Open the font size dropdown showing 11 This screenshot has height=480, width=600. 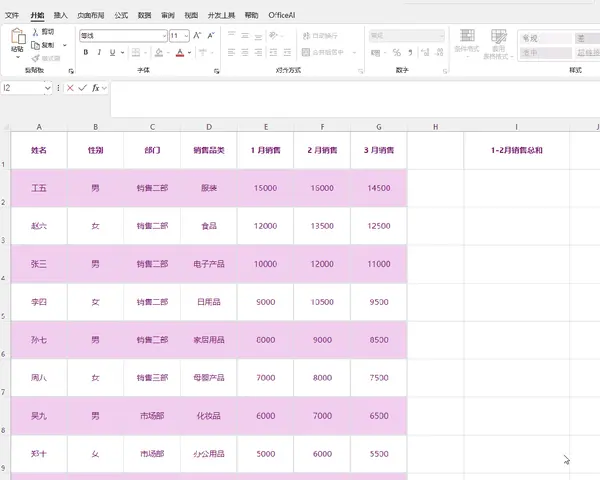coord(186,36)
